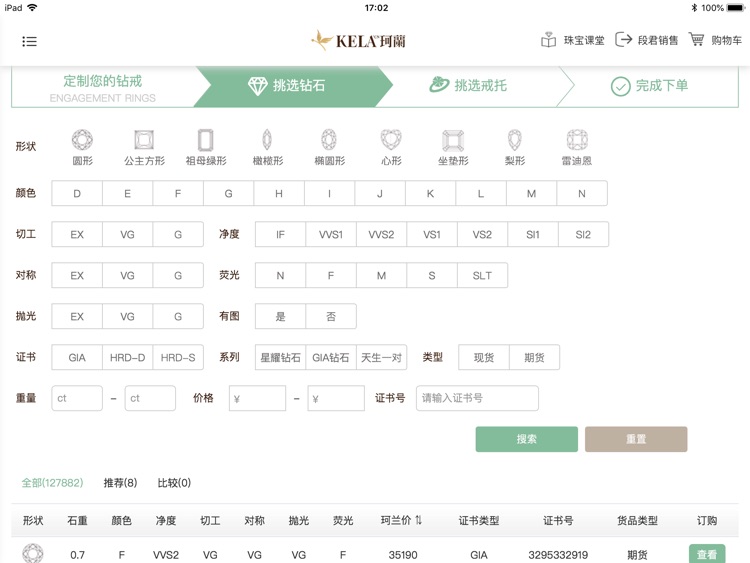Toggle color filter K

point(430,193)
